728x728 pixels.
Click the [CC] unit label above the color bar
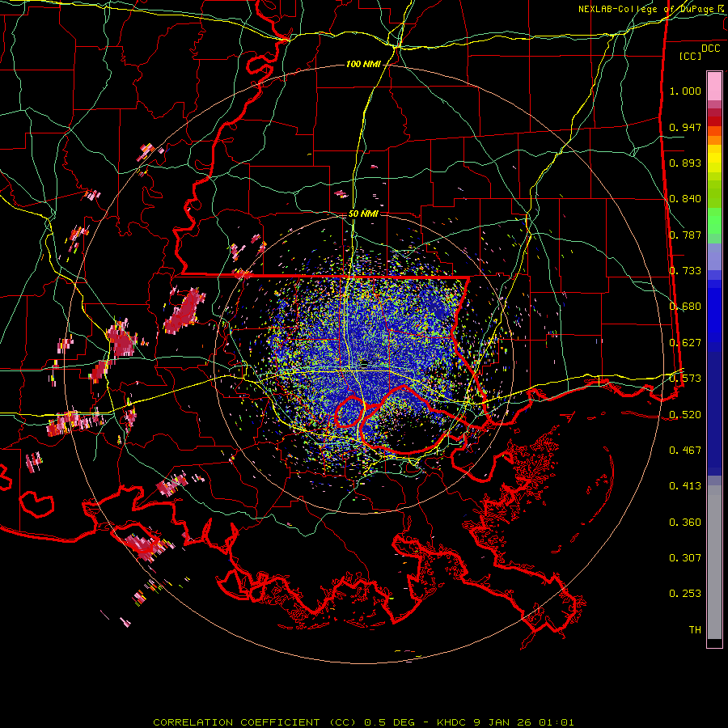click(691, 56)
